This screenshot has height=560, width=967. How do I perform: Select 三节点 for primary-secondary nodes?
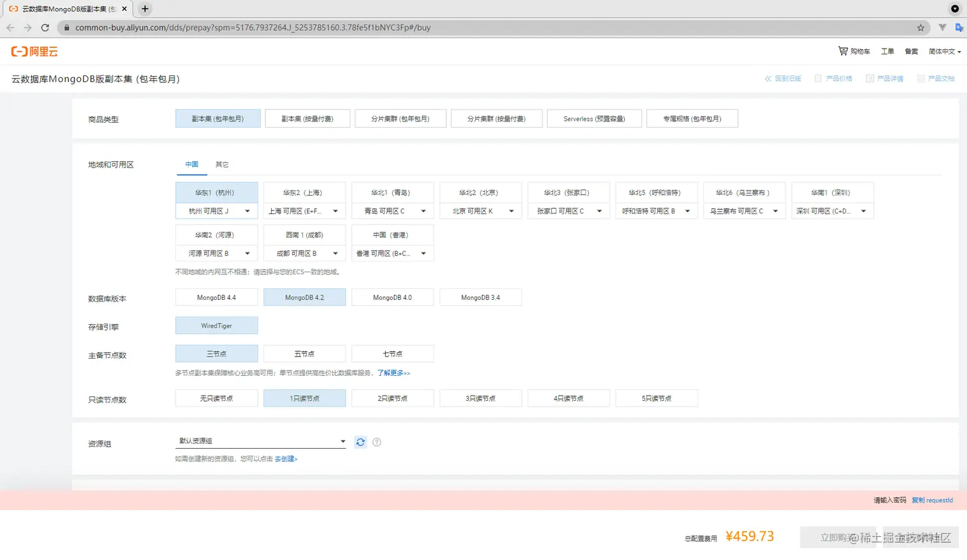[217, 354]
